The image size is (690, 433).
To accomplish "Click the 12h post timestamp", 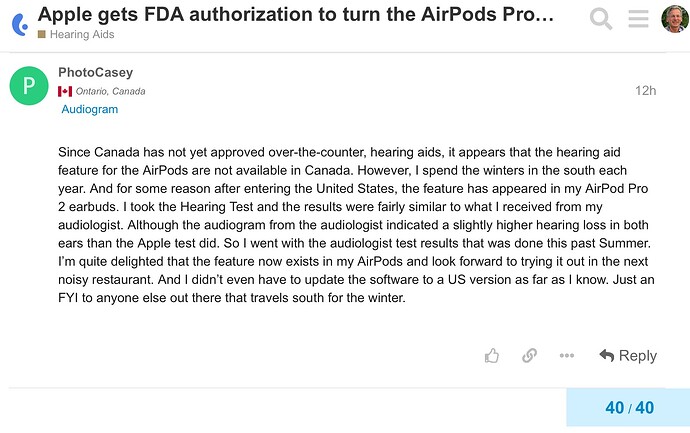I will point(646,91).
